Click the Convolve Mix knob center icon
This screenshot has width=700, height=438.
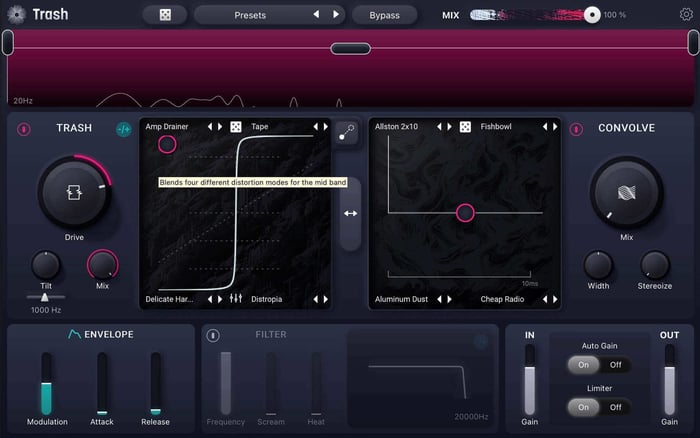click(626, 193)
